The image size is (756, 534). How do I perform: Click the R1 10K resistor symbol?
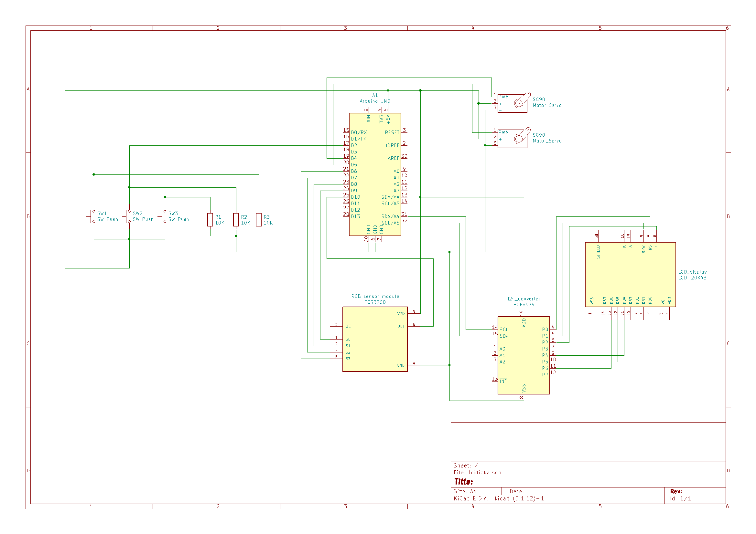210,220
